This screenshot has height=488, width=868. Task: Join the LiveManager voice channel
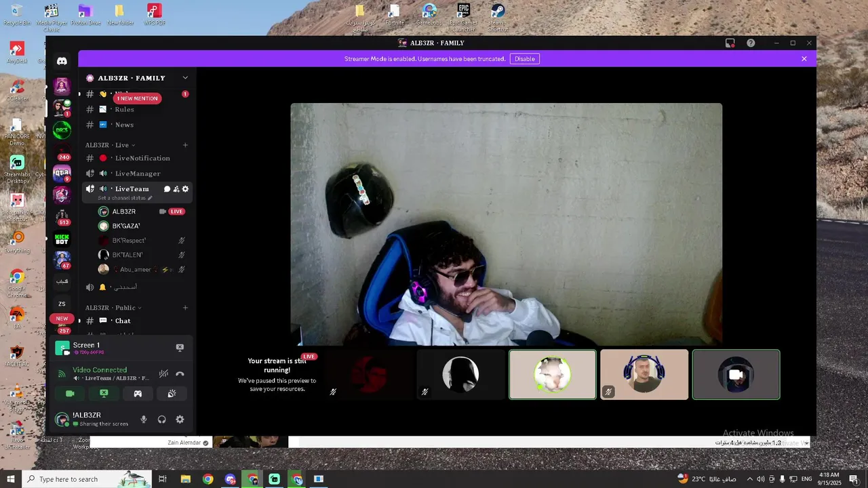(137, 174)
